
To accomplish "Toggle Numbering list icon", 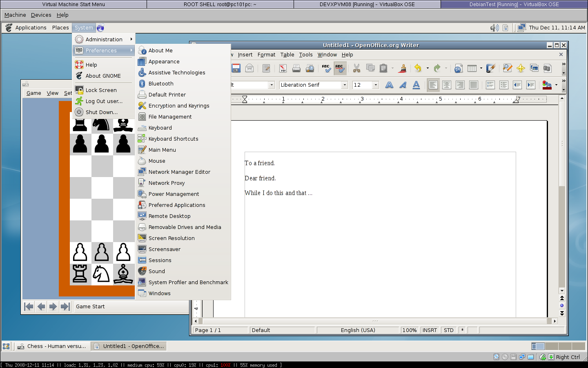I will [490, 85].
